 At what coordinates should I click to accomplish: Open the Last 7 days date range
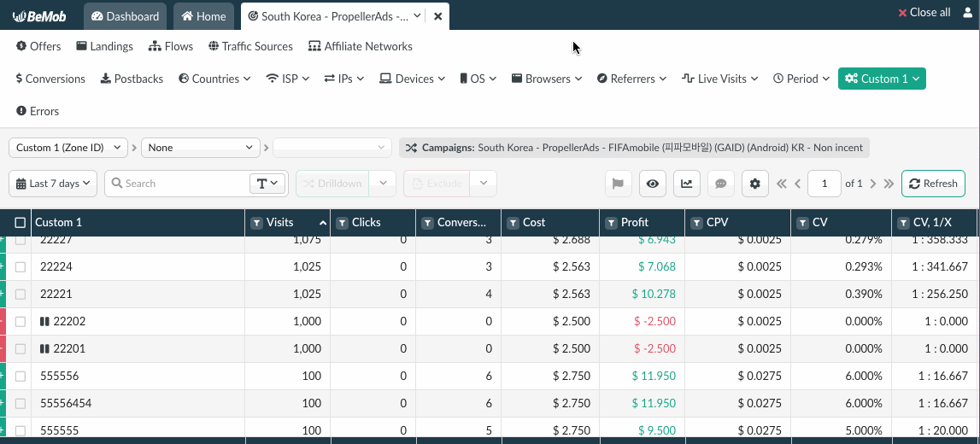click(x=53, y=184)
